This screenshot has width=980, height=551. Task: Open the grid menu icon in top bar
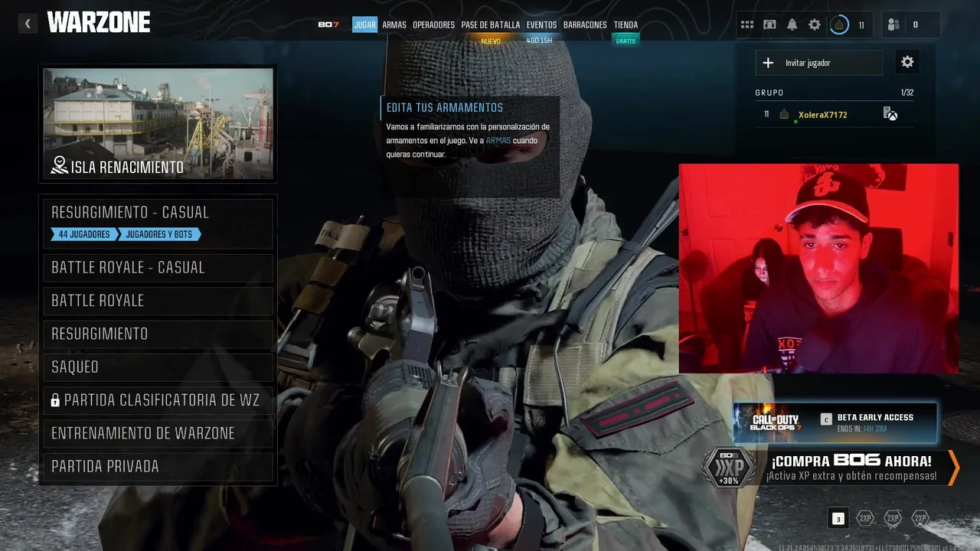tap(747, 24)
